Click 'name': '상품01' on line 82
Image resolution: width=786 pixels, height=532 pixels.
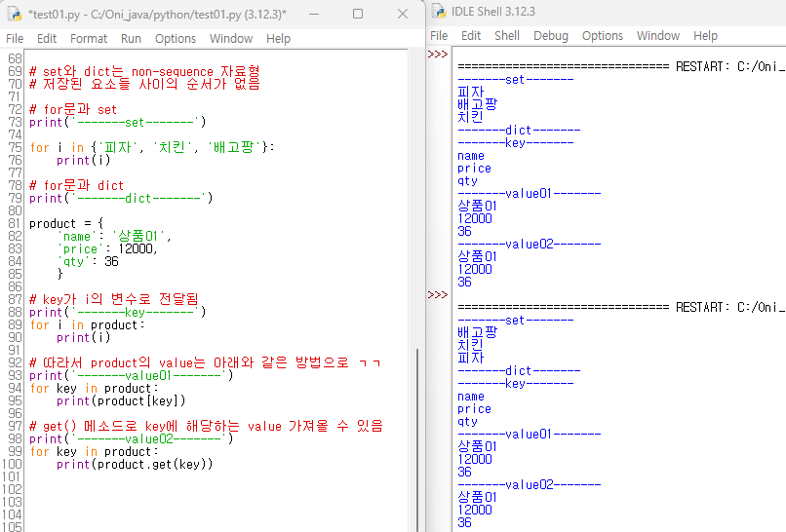click(114, 236)
